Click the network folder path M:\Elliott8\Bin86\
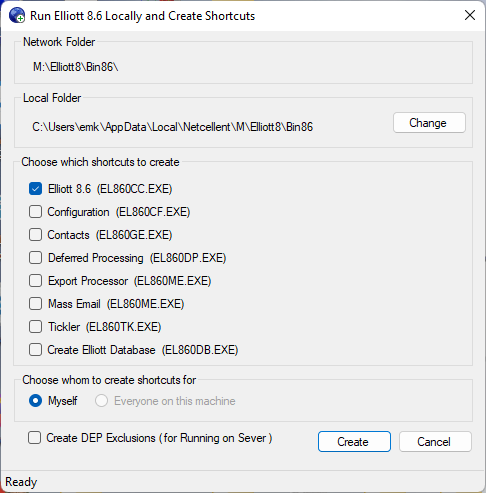This screenshot has width=486, height=493. pos(76,67)
